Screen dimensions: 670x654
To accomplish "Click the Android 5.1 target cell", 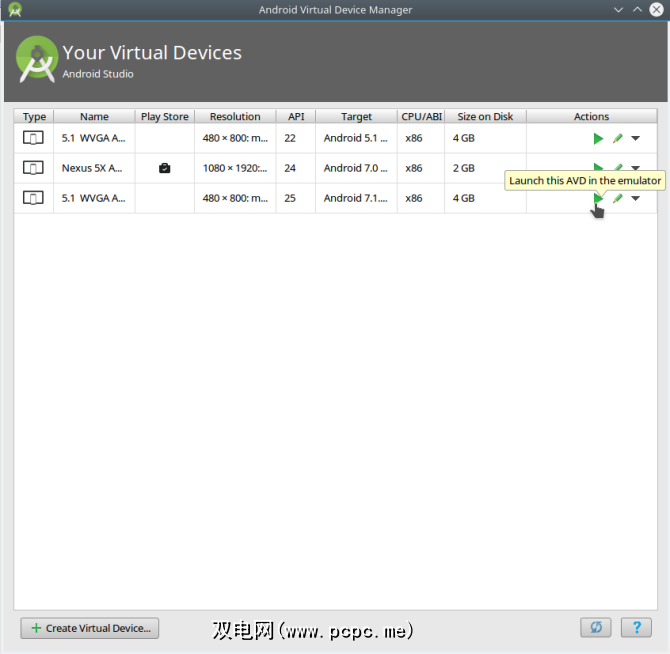I will pos(356,138).
